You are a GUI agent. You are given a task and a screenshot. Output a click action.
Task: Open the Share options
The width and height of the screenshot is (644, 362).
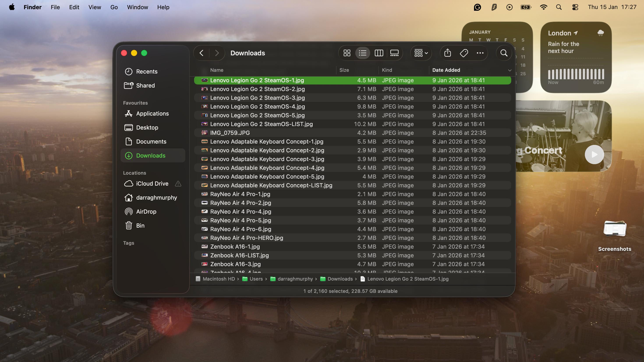447,53
